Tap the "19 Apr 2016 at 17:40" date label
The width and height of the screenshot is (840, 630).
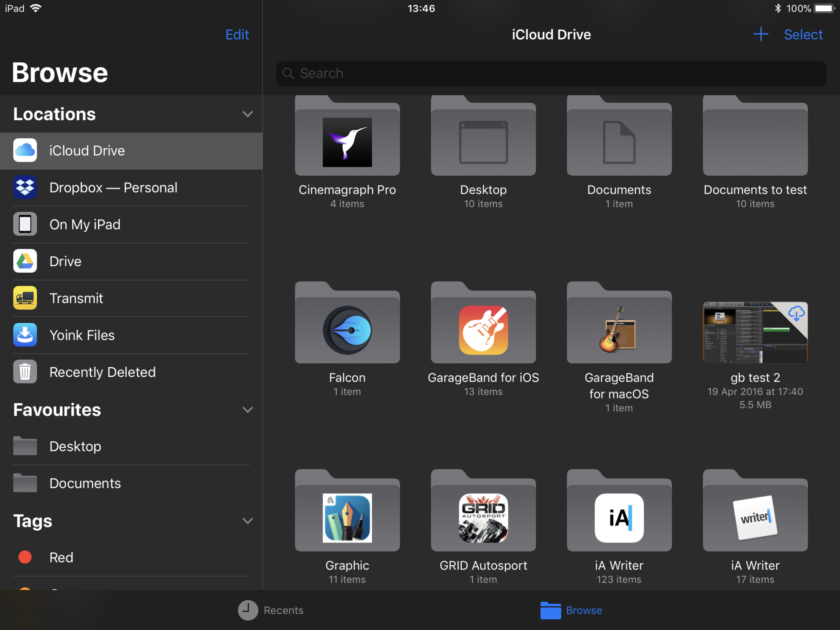tap(755, 392)
